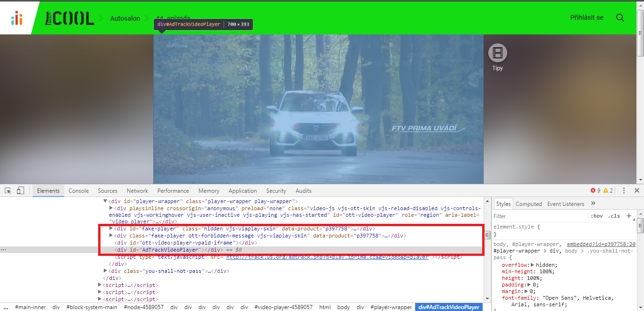Click the element.style rule block
The width and height of the screenshot is (644, 311).
pyautogui.click(x=564, y=230)
